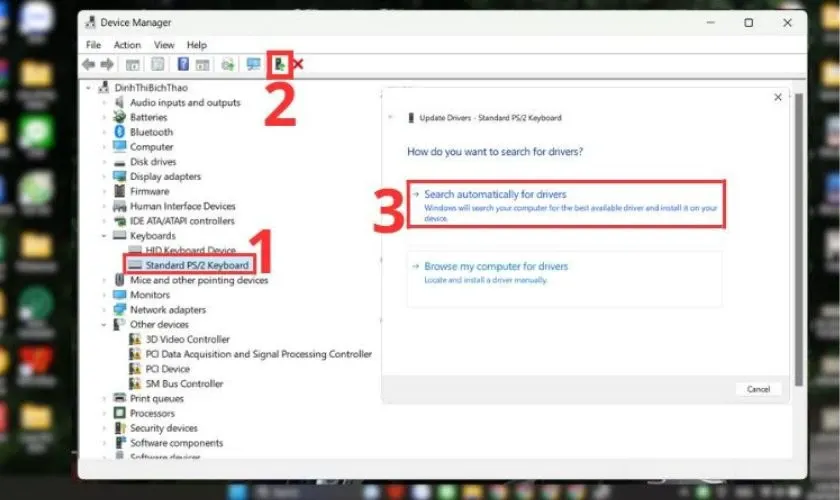
Task: Expand the Network adapters category
Action: (104, 310)
